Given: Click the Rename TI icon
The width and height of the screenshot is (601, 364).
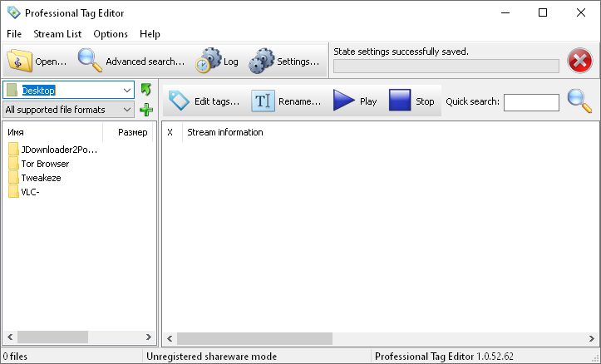Looking at the screenshot, I should pos(263,101).
